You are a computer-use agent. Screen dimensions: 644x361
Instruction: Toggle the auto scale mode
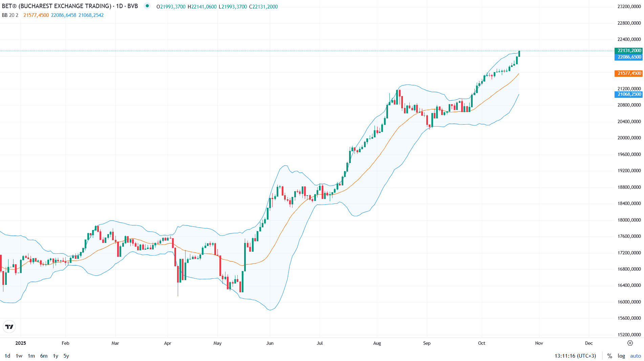[x=636, y=356]
